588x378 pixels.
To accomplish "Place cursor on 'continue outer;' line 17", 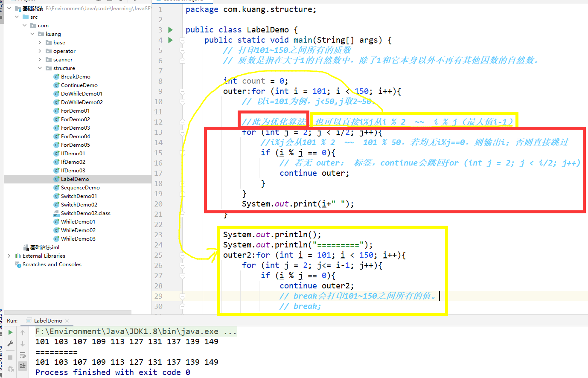I will point(314,173).
